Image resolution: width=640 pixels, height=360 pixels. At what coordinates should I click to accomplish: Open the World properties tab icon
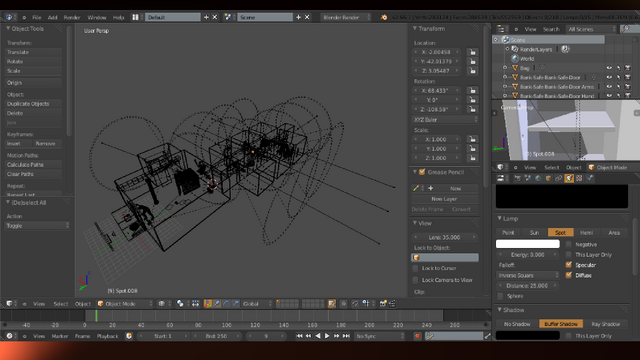click(538, 178)
